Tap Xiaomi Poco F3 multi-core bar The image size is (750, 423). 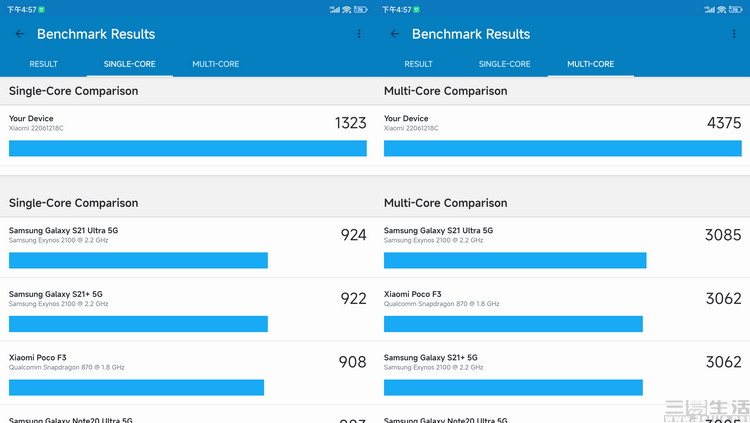(x=513, y=324)
